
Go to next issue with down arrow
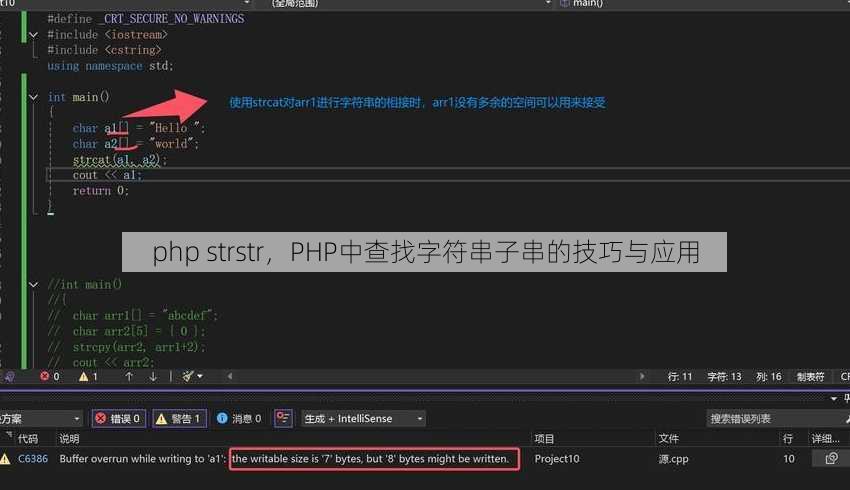click(153, 376)
